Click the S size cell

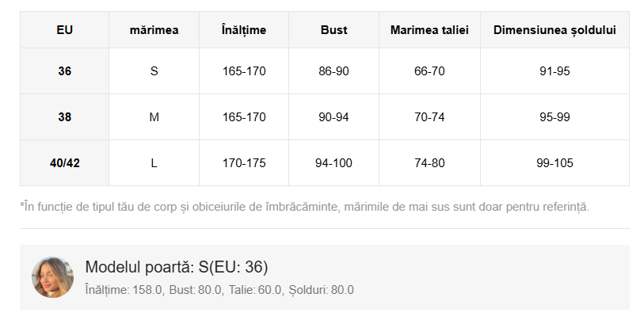154,71
